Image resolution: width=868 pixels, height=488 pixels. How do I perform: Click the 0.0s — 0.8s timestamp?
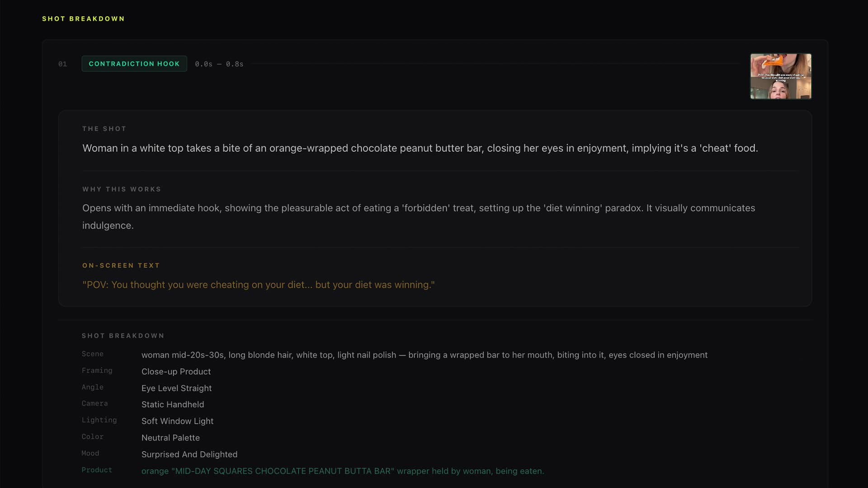pos(219,64)
